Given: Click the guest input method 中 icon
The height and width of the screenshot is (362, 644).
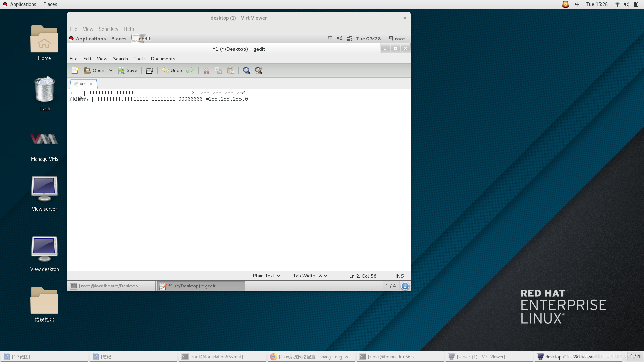Looking at the screenshot, I should click(x=330, y=38).
